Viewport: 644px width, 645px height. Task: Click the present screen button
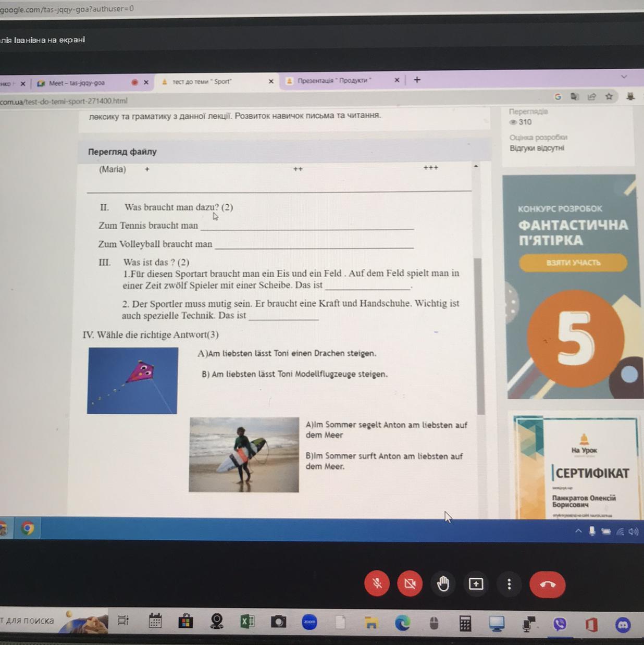tap(476, 584)
